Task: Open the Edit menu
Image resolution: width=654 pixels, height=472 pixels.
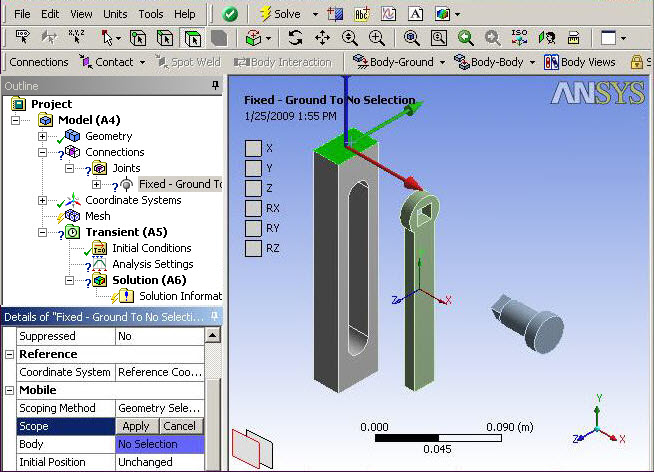Action: pyautogui.click(x=50, y=14)
